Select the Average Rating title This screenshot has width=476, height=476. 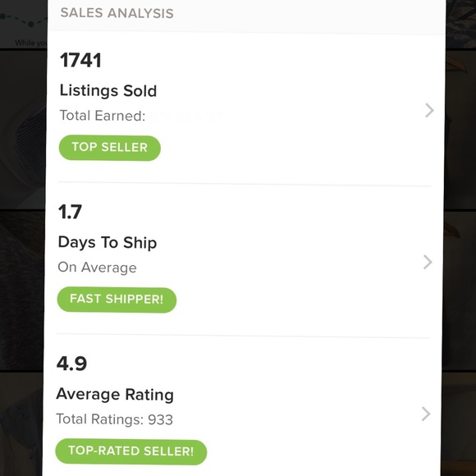tap(115, 395)
